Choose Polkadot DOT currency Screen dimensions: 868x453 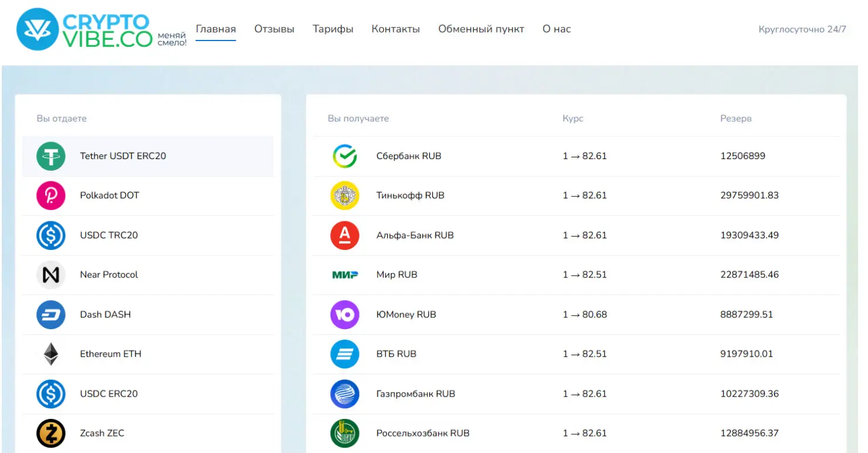110,195
